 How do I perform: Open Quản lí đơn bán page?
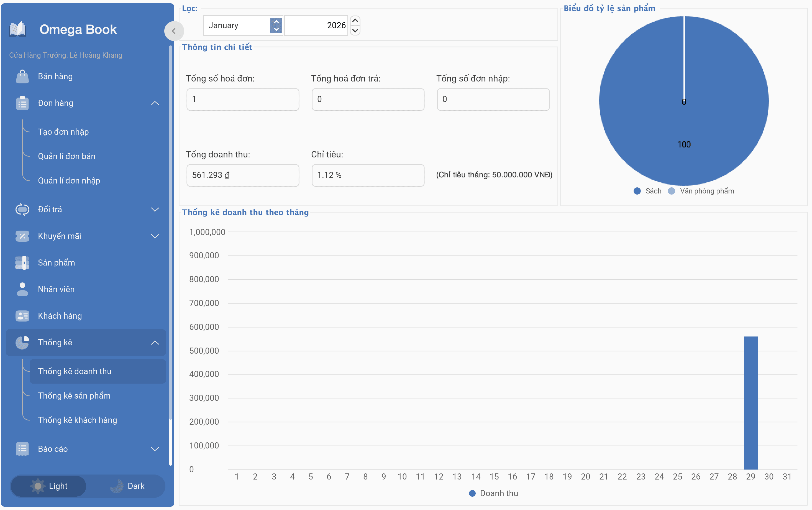(x=67, y=156)
